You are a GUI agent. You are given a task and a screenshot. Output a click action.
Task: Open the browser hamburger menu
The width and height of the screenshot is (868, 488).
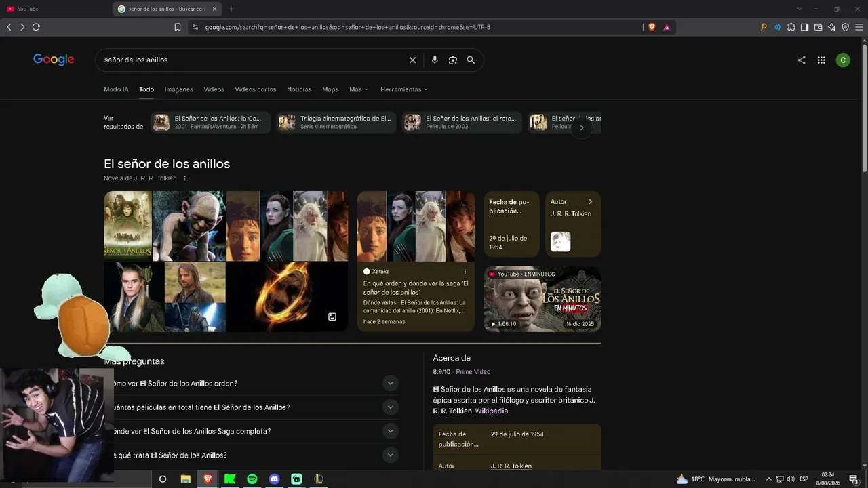point(859,27)
